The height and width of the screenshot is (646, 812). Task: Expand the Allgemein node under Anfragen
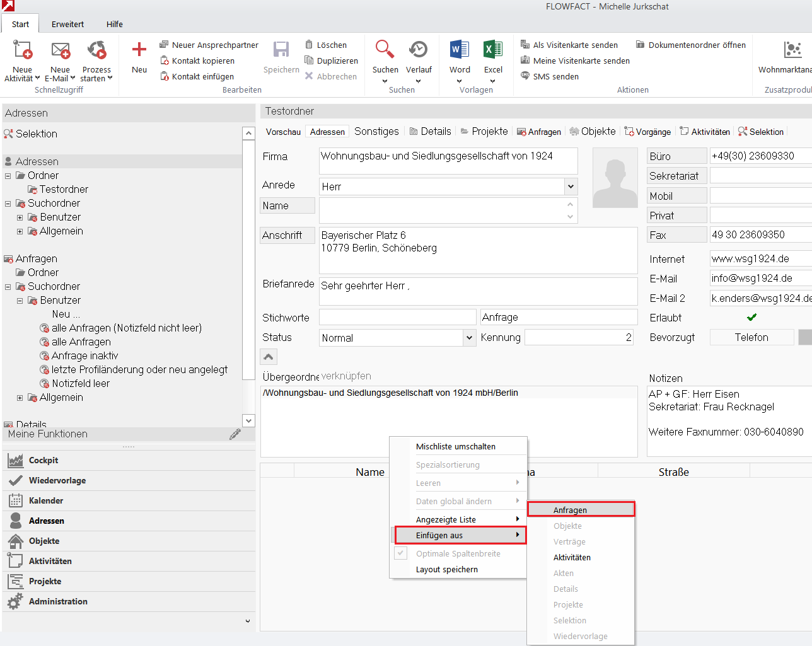pyautogui.click(x=20, y=398)
